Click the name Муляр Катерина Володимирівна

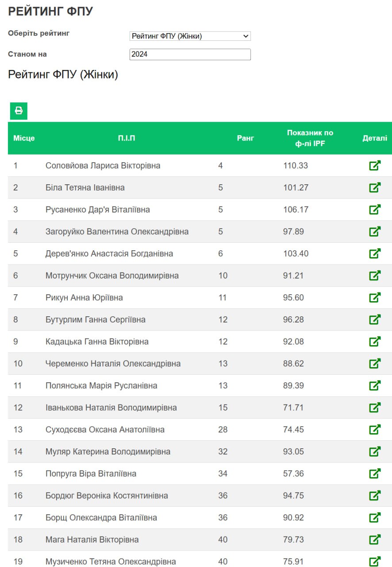(x=108, y=451)
